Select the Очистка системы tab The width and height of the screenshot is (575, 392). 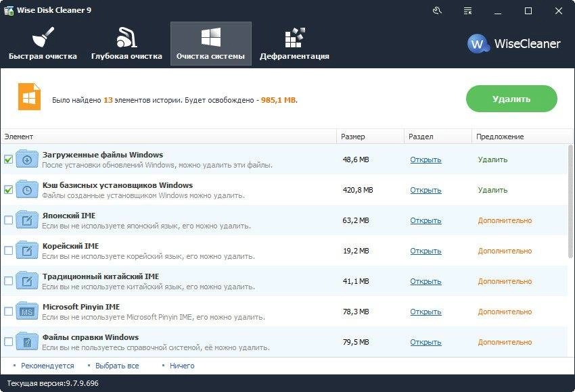pos(211,44)
